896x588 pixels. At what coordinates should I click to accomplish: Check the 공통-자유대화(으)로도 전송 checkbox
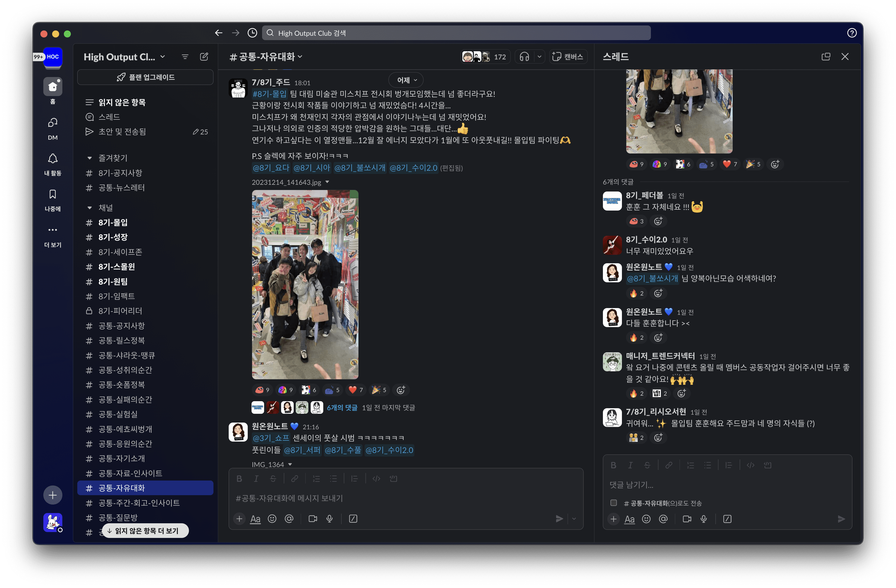click(x=614, y=503)
